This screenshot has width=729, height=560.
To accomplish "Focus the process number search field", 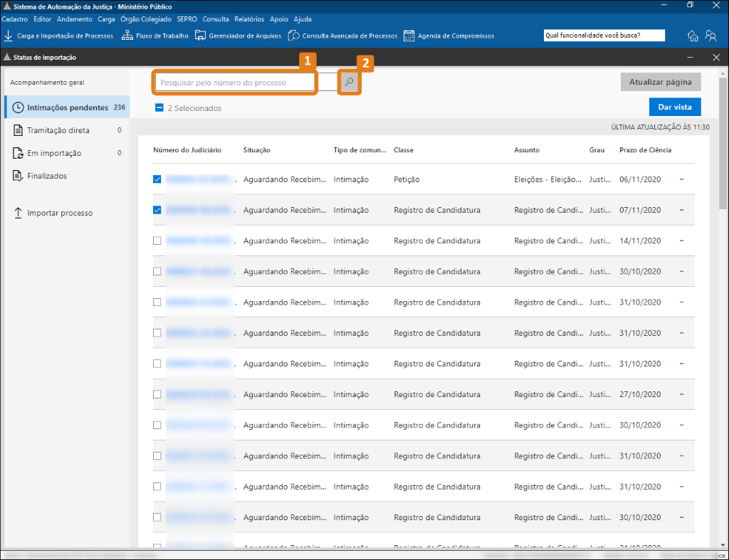I will tap(235, 83).
